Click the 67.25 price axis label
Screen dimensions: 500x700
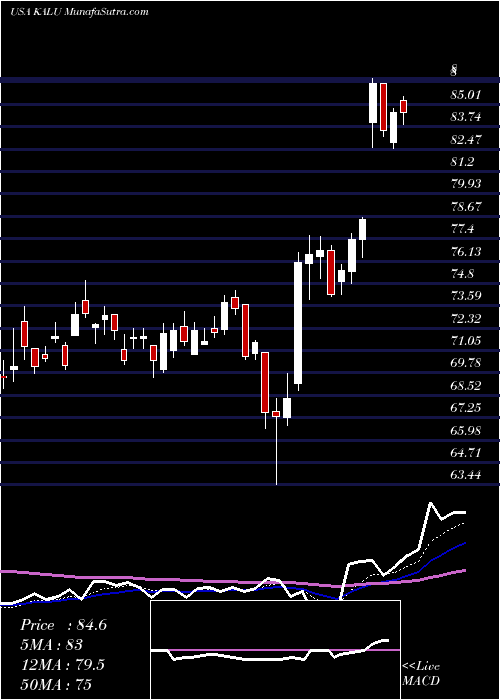[466, 408]
